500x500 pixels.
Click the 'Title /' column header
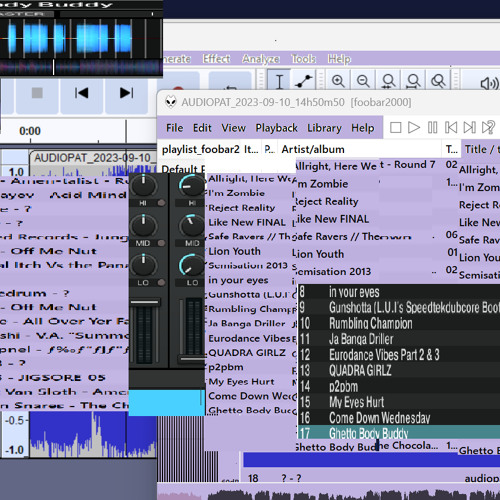[481, 149]
